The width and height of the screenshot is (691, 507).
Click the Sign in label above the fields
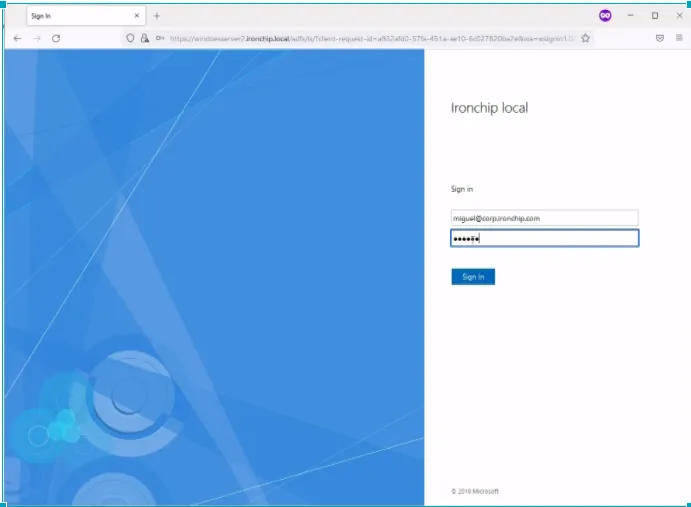462,189
